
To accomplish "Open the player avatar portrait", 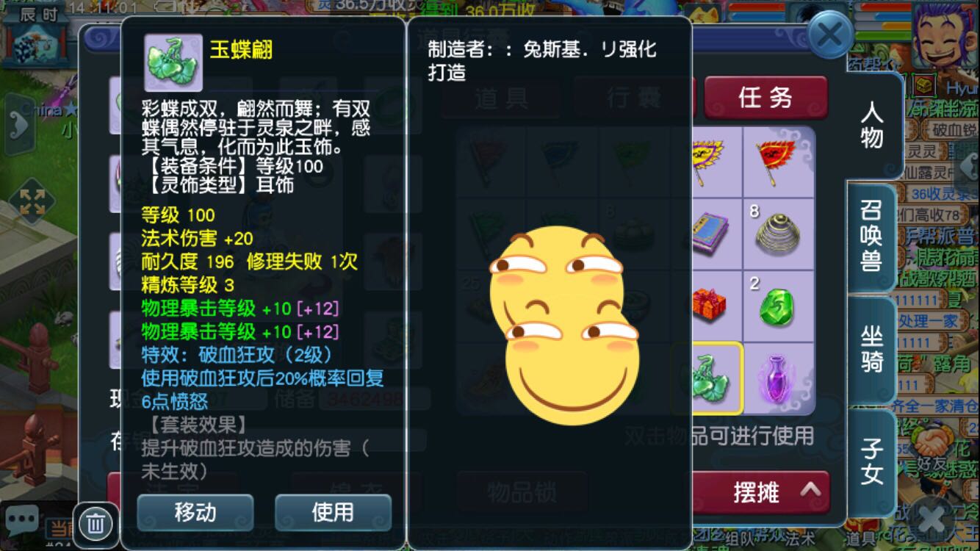I will tap(945, 35).
